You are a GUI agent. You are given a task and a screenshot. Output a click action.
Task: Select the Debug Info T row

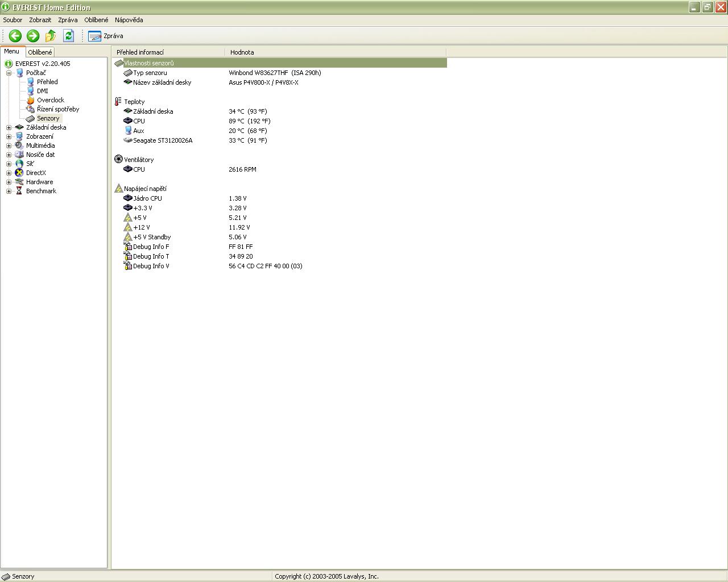(280, 256)
